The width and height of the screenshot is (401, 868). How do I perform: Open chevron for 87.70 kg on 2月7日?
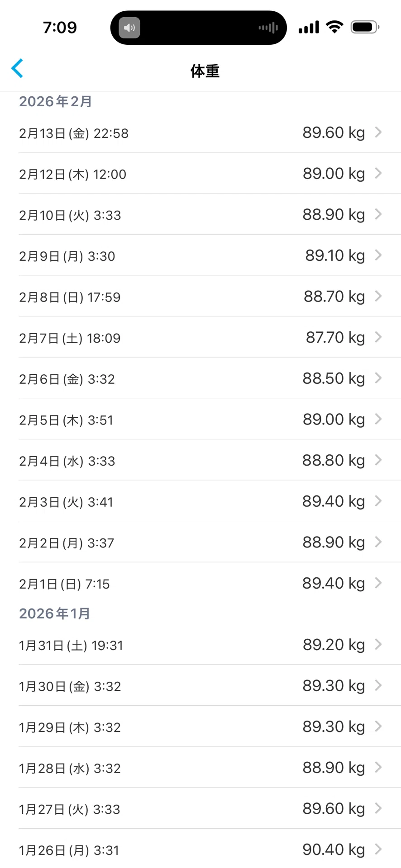click(378, 337)
